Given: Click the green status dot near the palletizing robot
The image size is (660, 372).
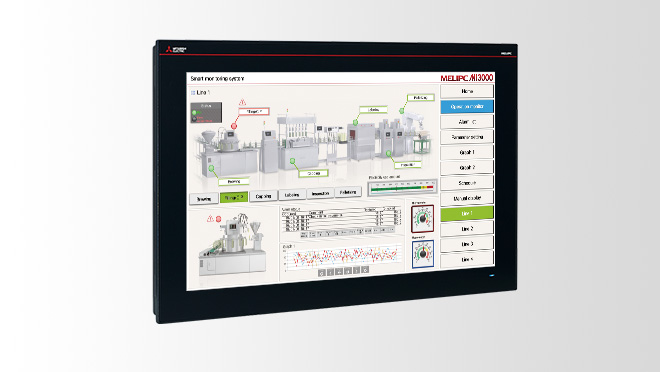Looking at the screenshot, I should tap(402, 111).
